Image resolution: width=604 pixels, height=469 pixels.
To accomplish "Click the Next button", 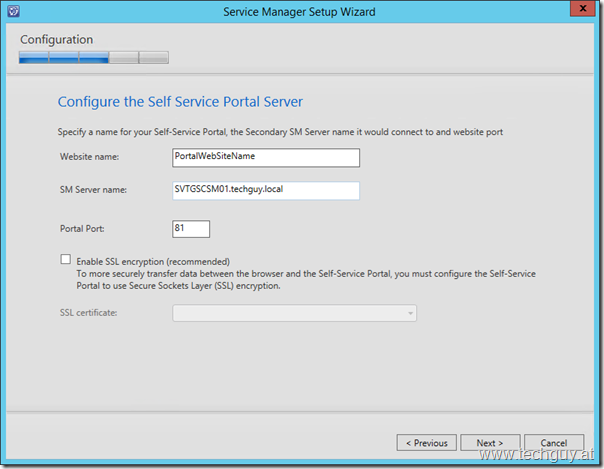I will (x=490, y=443).
